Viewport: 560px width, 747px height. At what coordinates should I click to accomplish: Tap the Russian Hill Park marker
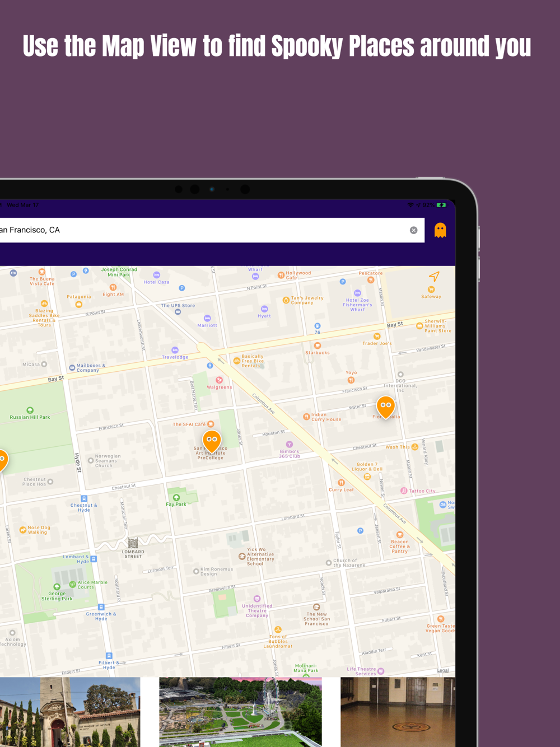click(x=30, y=410)
